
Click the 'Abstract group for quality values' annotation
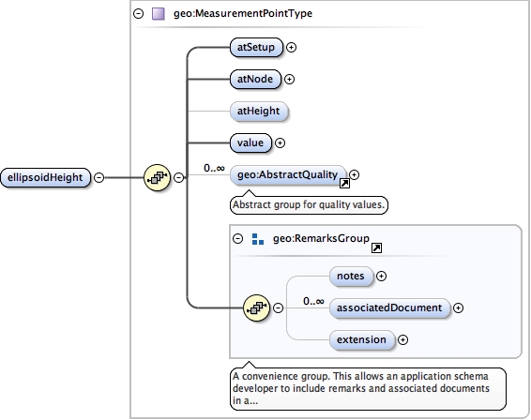click(309, 204)
